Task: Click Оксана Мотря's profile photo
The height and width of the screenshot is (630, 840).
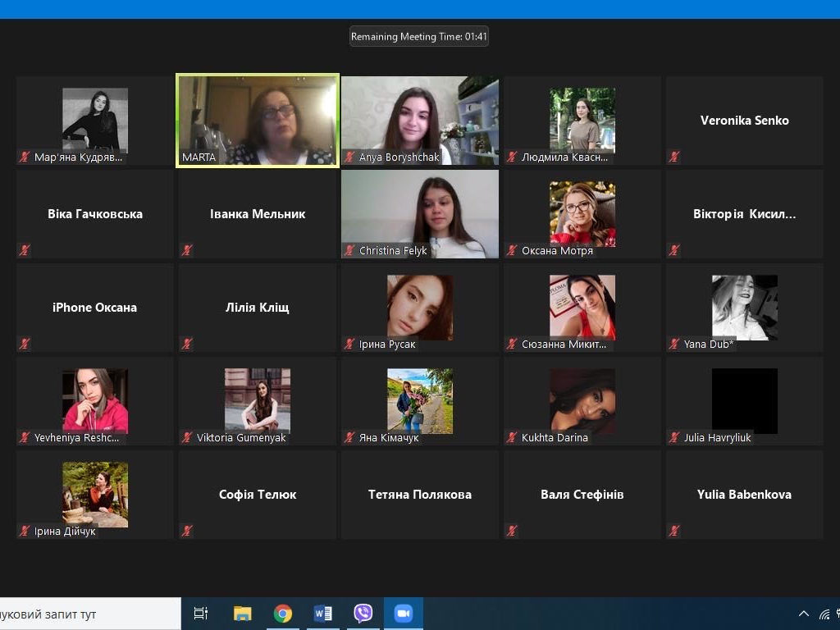Action: click(582, 213)
